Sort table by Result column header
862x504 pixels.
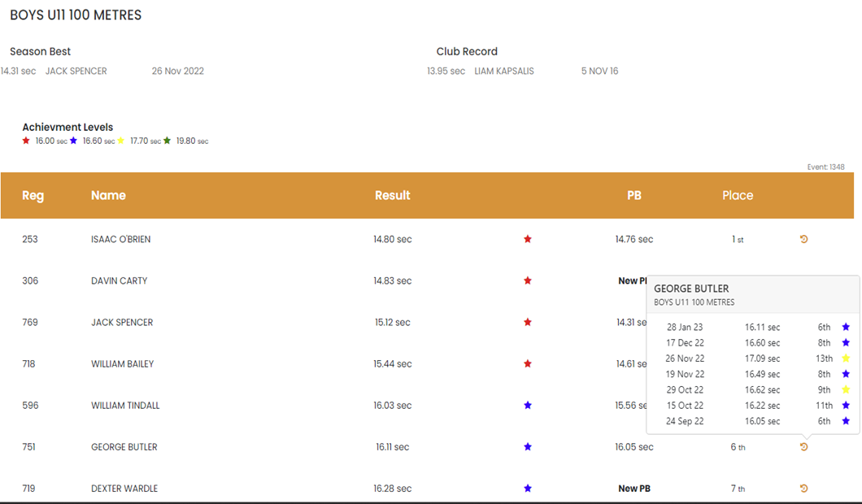tap(392, 195)
